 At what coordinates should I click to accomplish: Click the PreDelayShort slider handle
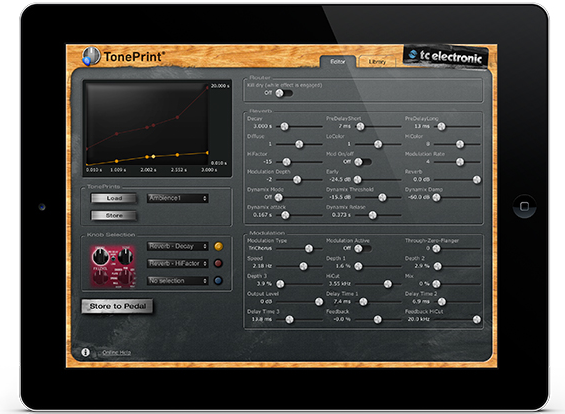[360, 126]
